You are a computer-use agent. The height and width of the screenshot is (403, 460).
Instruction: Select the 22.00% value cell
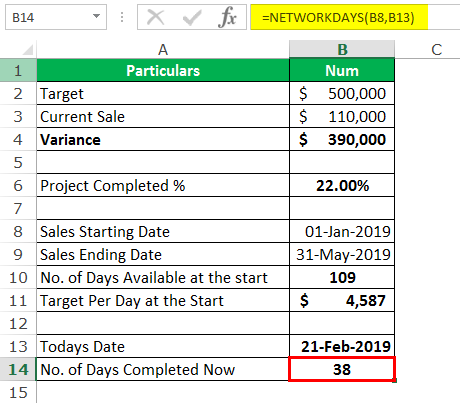coord(342,185)
